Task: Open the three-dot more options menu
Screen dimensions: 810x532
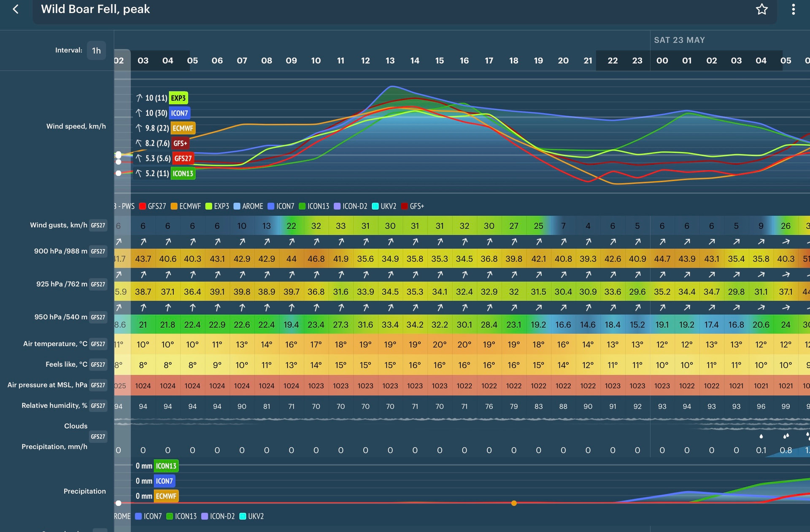Action: point(793,9)
